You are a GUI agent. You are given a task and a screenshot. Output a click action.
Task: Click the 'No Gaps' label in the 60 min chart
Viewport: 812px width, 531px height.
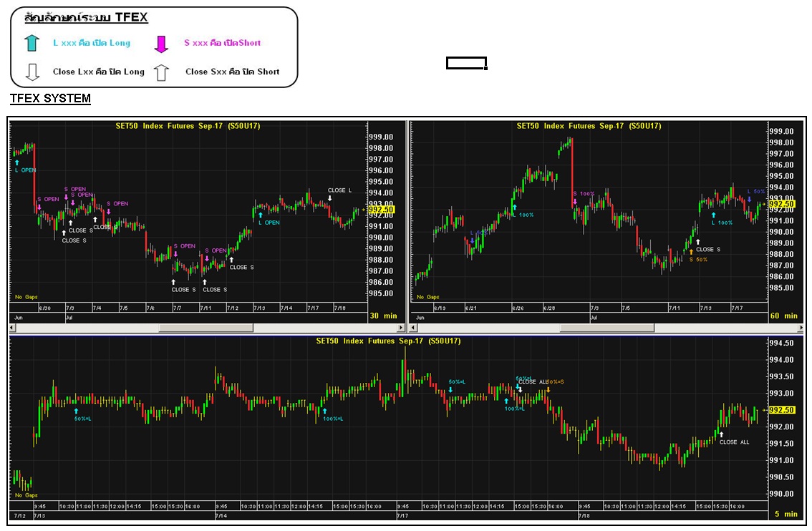427,297
